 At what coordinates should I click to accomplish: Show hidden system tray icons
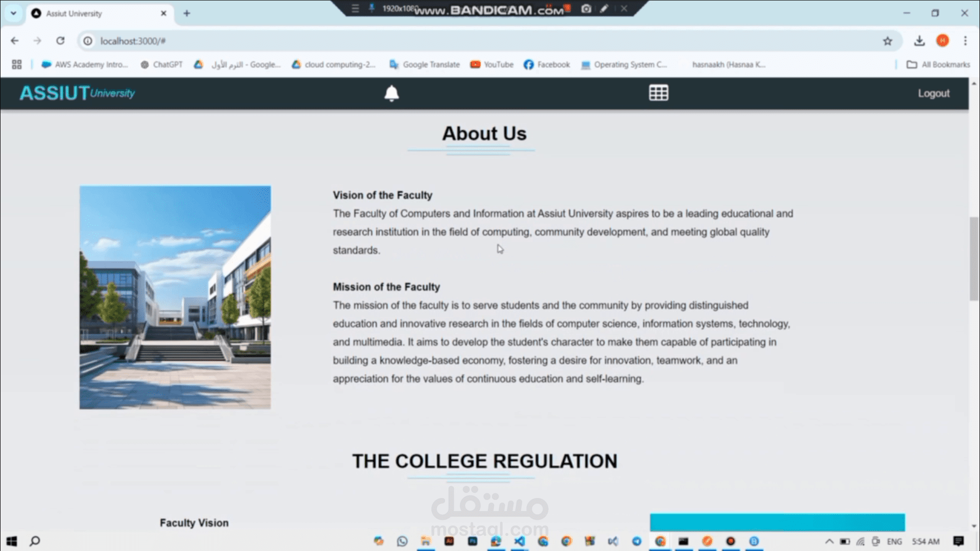click(829, 541)
